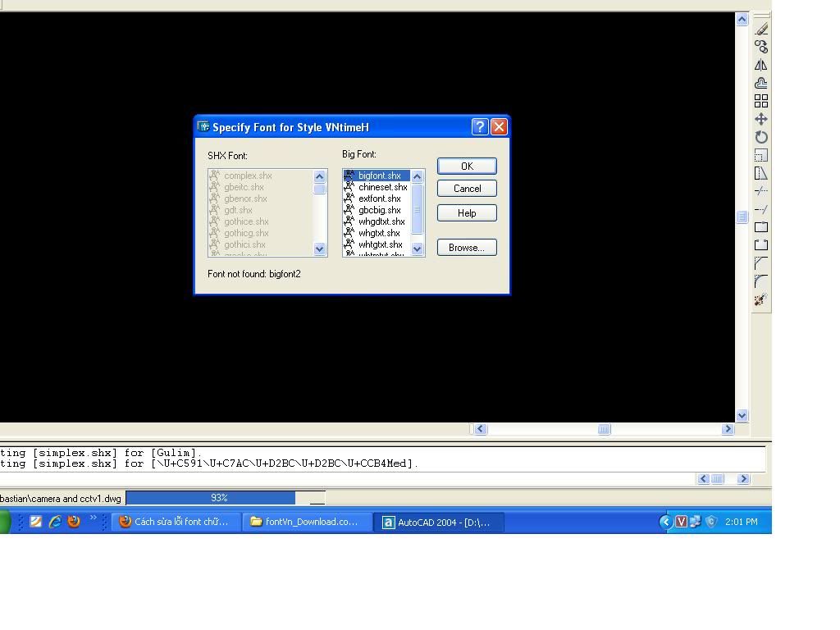Select the Fillet tool
840x630 pixels.
point(761,281)
